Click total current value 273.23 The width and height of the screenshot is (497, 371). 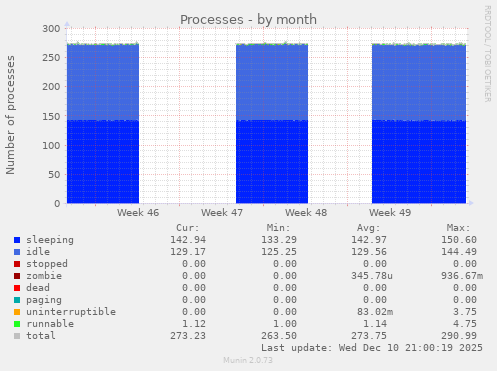click(x=188, y=336)
